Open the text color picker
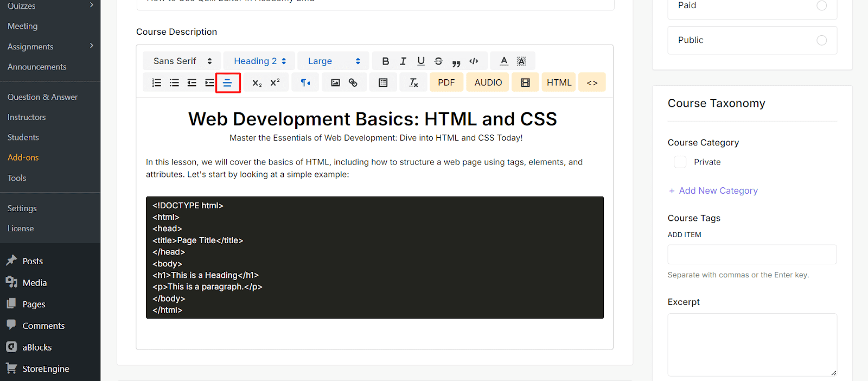Screen dimensions: 868x381 point(504,61)
